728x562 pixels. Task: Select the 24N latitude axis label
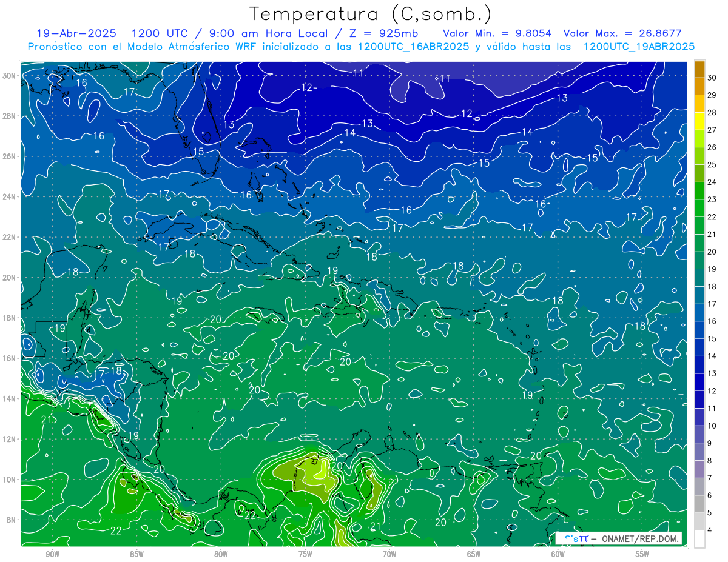pos(10,197)
